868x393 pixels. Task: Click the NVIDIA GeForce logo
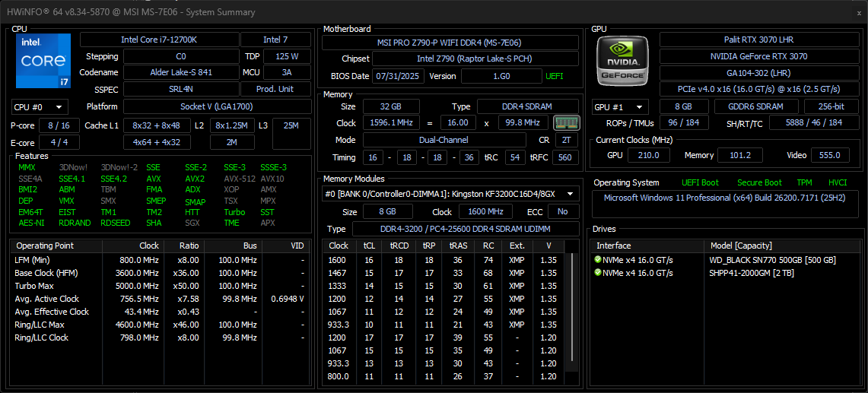point(623,60)
